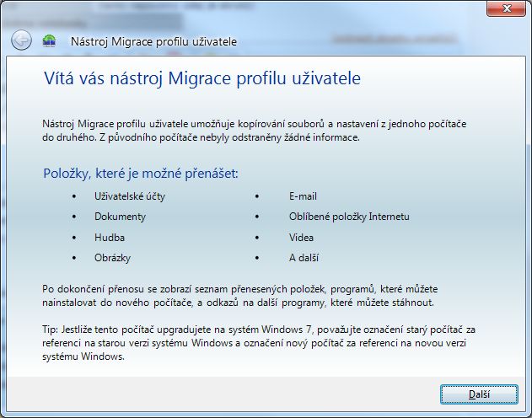
Task: Click the intro paragraph starting 'Nástroj Migrace profilu uživatele umožňuje'
Action: point(255,131)
